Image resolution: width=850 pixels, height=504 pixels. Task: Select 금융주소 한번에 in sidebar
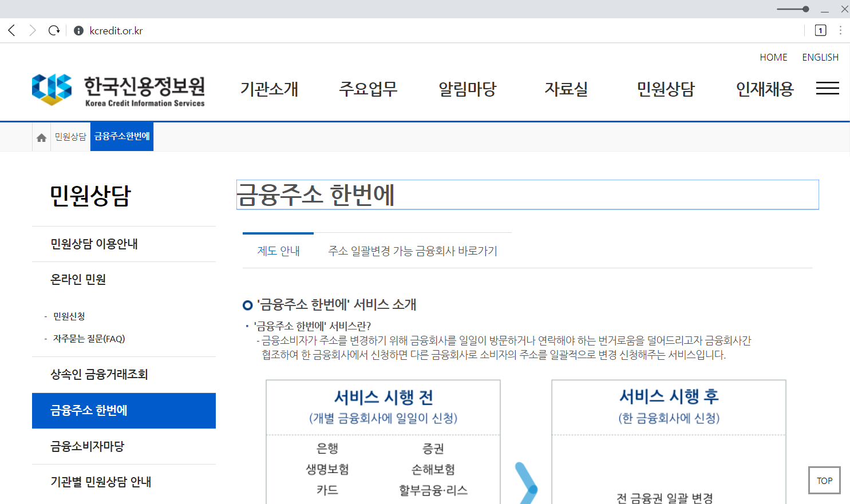pos(124,411)
